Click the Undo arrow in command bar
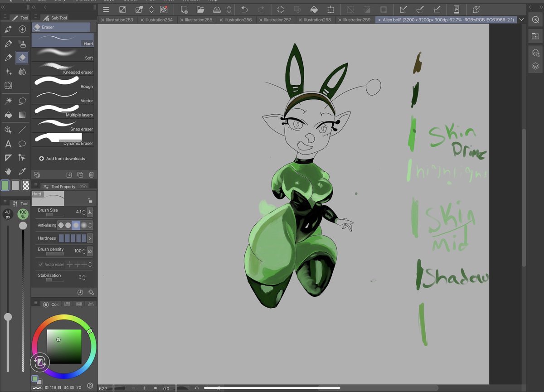The width and height of the screenshot is (544, 392). (x=244, y=10)
